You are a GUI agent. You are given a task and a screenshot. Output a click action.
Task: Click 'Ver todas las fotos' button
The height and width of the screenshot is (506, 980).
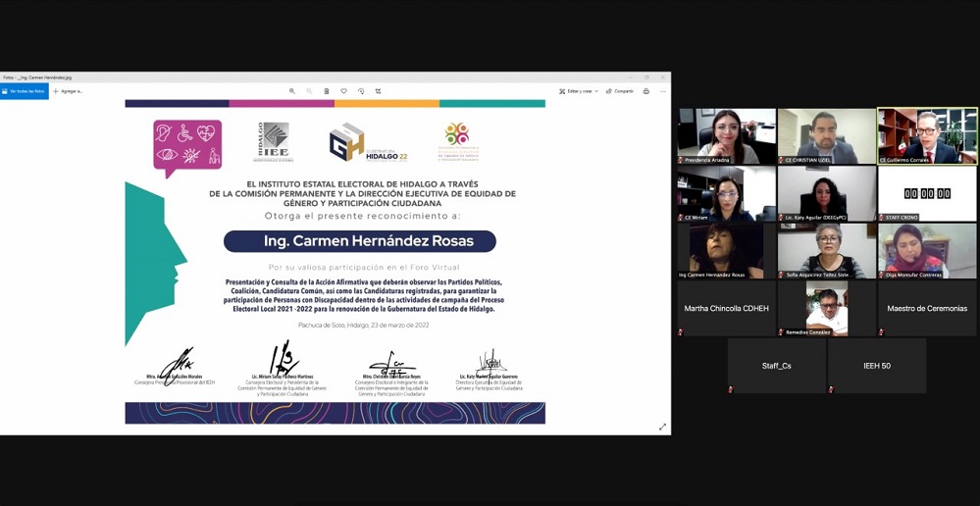24,91
